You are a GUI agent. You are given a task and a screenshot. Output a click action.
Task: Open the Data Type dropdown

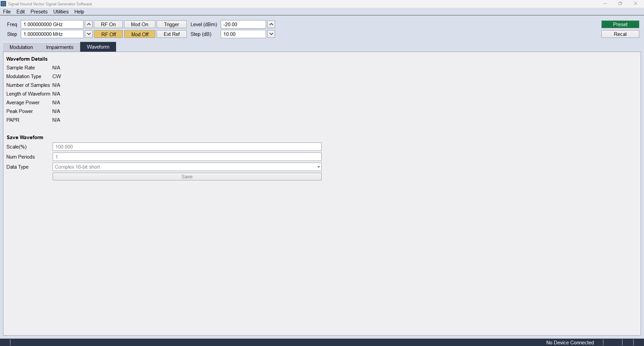pos(187,167)
